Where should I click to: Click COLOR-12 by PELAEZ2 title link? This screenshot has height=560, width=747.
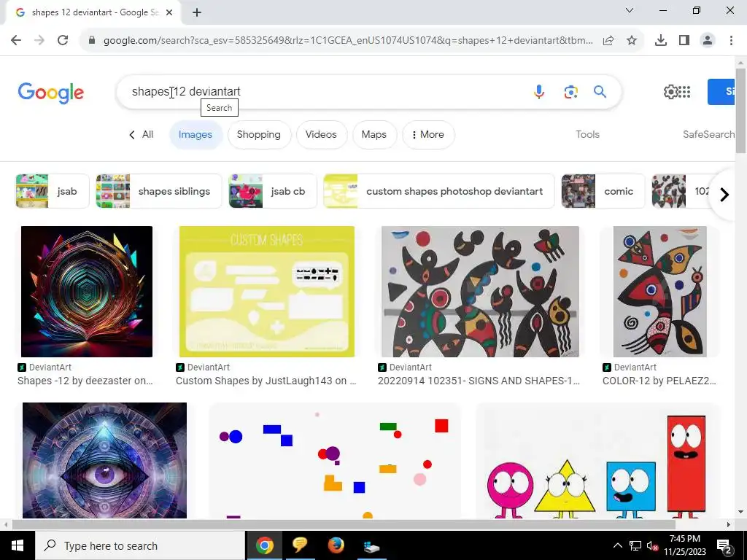tap(659, 381)
